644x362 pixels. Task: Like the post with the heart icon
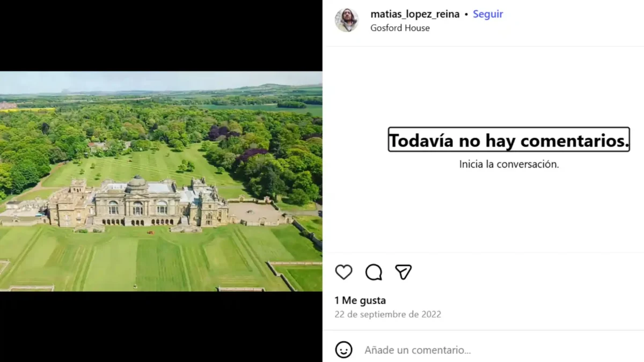(x=343, y=272)
